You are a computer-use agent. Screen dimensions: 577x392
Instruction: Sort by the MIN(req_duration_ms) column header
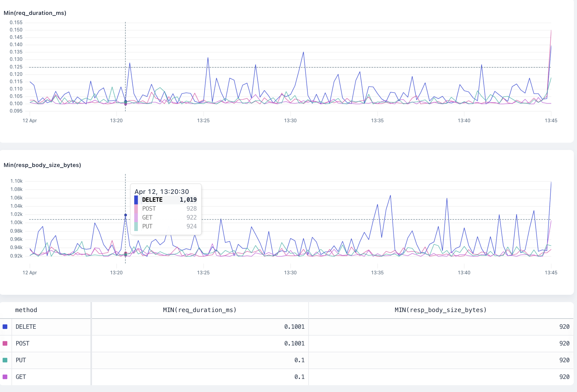pos(200,310)
